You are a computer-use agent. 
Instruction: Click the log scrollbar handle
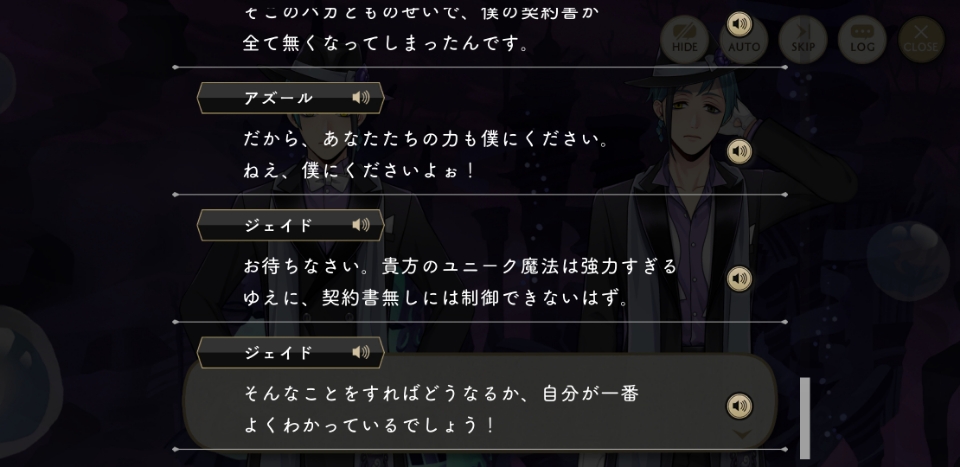click(805, 418)
